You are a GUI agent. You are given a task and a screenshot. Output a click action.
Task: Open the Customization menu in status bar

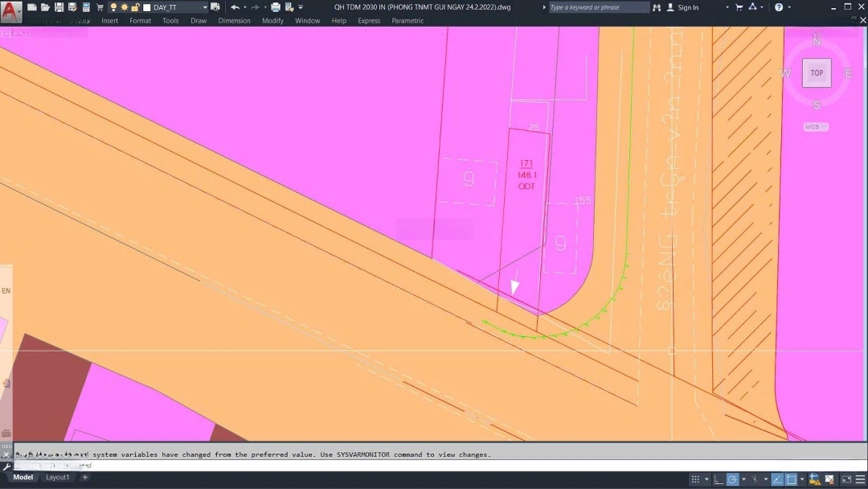[858, 479]
